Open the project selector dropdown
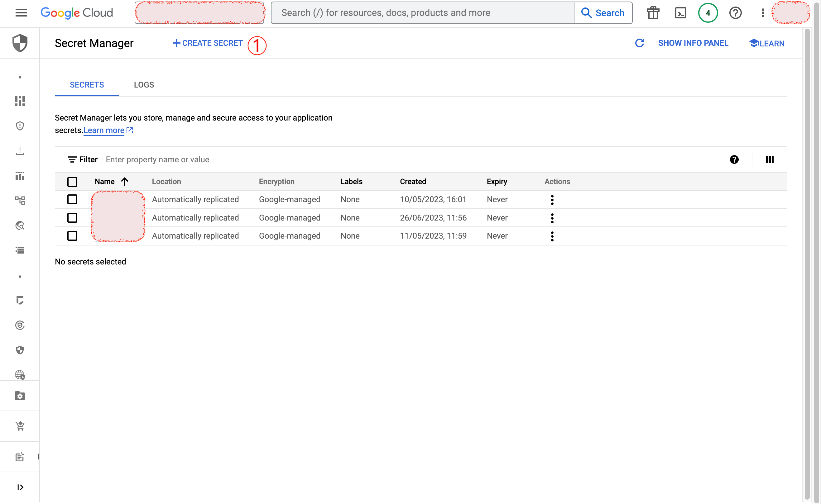The height and width of the screenshot is (504, 821). pyautogui.click(x=200, y=13)
